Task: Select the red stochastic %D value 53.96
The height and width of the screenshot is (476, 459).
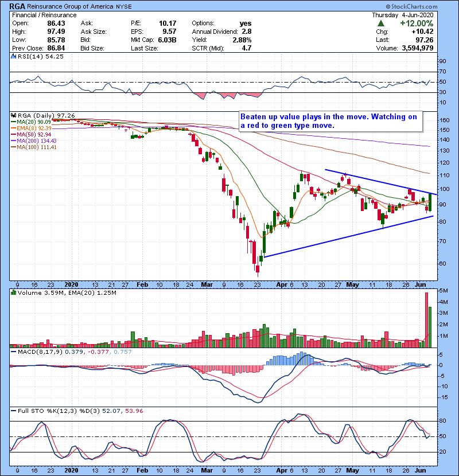Action: [x=134, y=411]
